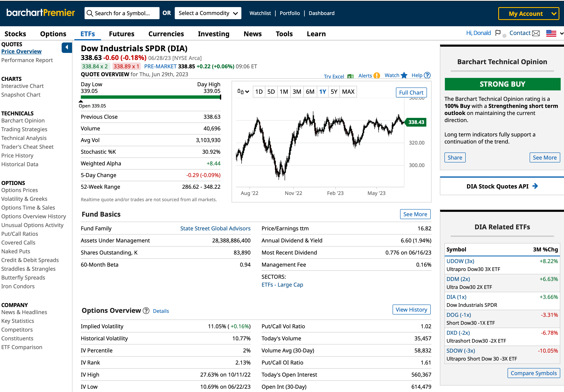Open the ETFs main tab

tap(88, 34)
